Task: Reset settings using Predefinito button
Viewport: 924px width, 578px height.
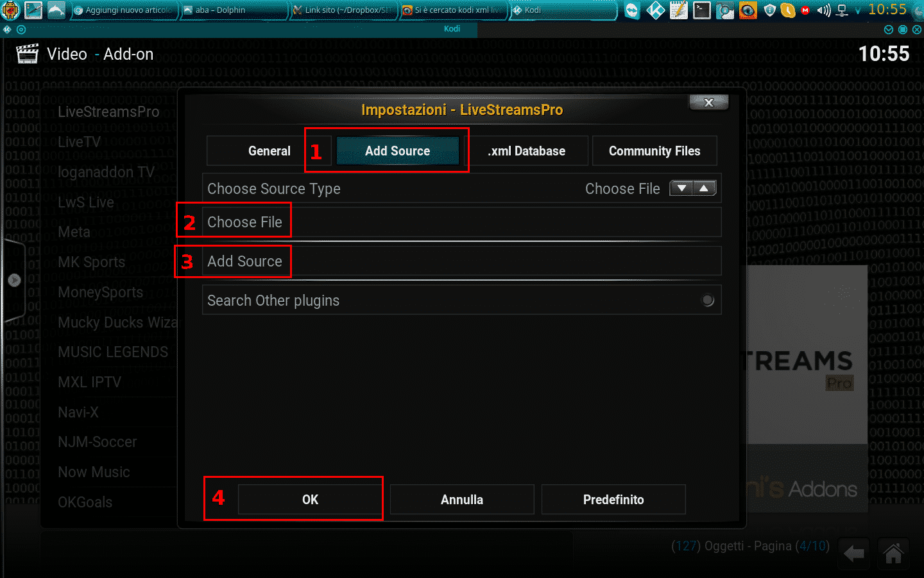Action: pyautogui.click(x=613, y=500)
